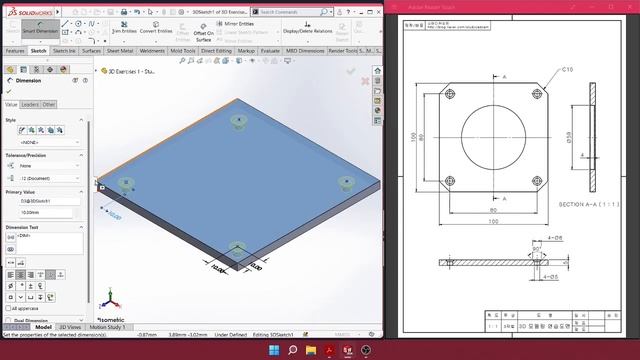Expand the SolidWorks main menu arrow

(58, 12)
